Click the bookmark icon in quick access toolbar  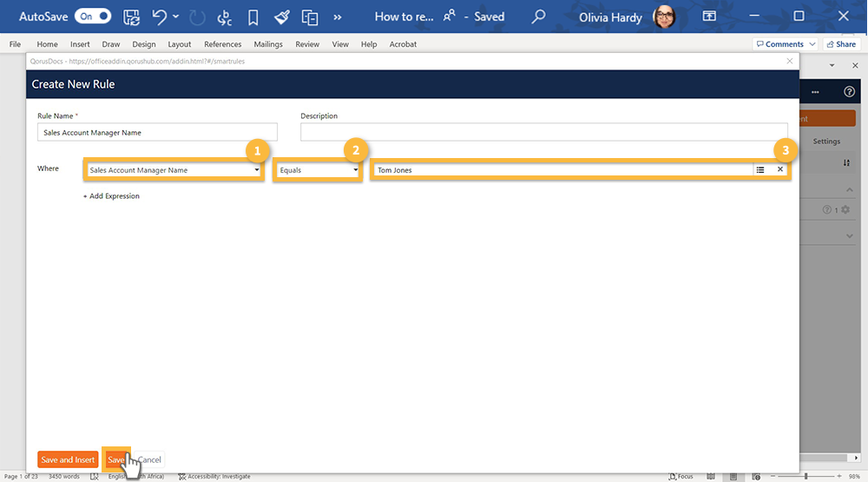tap(253, 17)
